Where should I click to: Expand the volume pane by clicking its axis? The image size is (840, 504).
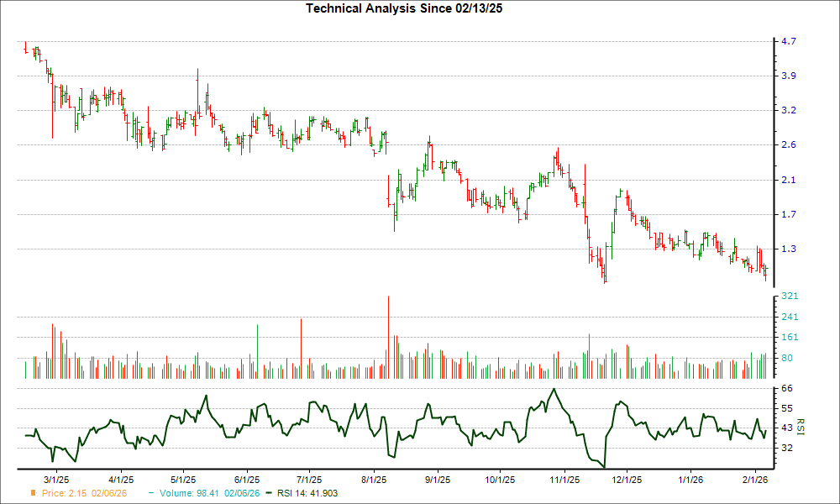780,336
